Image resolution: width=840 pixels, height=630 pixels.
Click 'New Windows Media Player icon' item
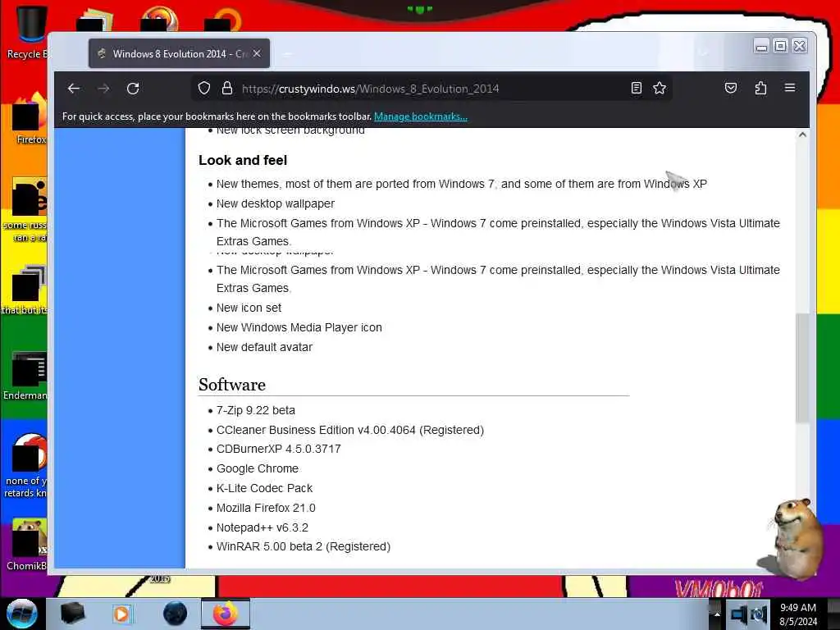tap(299, 327)
